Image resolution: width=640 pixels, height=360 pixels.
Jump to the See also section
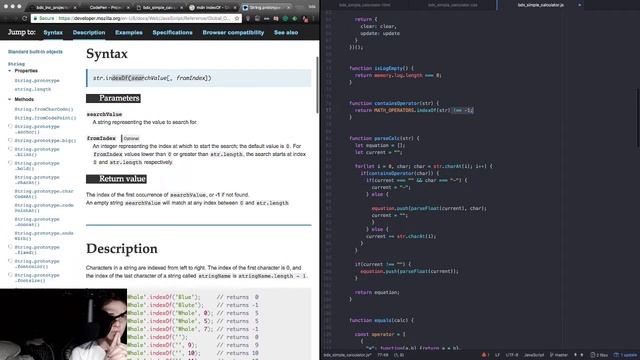pos(286,32)
